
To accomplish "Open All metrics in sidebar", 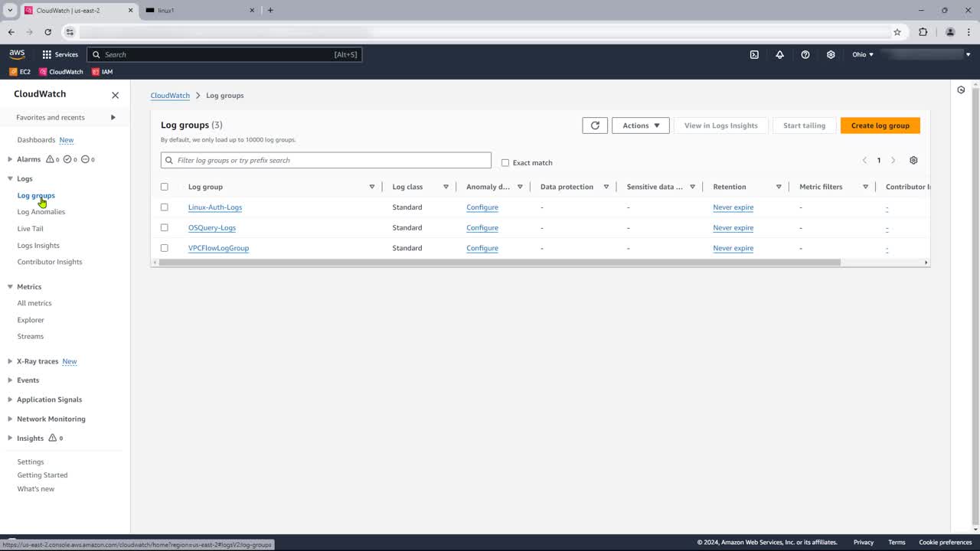I will coord(34,303).
